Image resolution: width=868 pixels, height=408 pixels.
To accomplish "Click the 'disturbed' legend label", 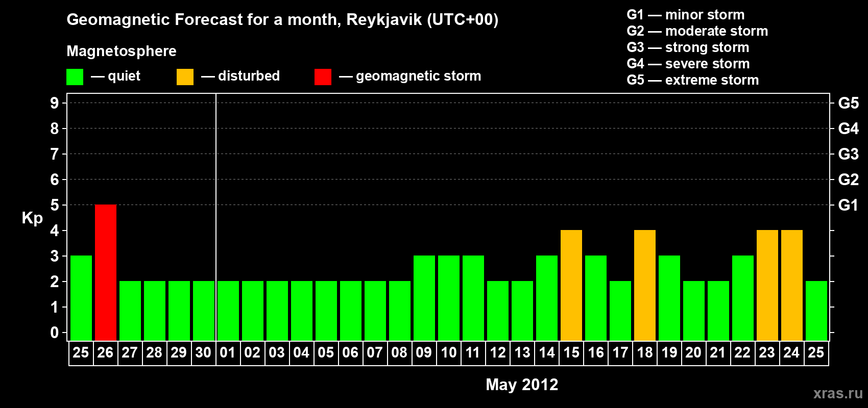I will coord(249,76).
